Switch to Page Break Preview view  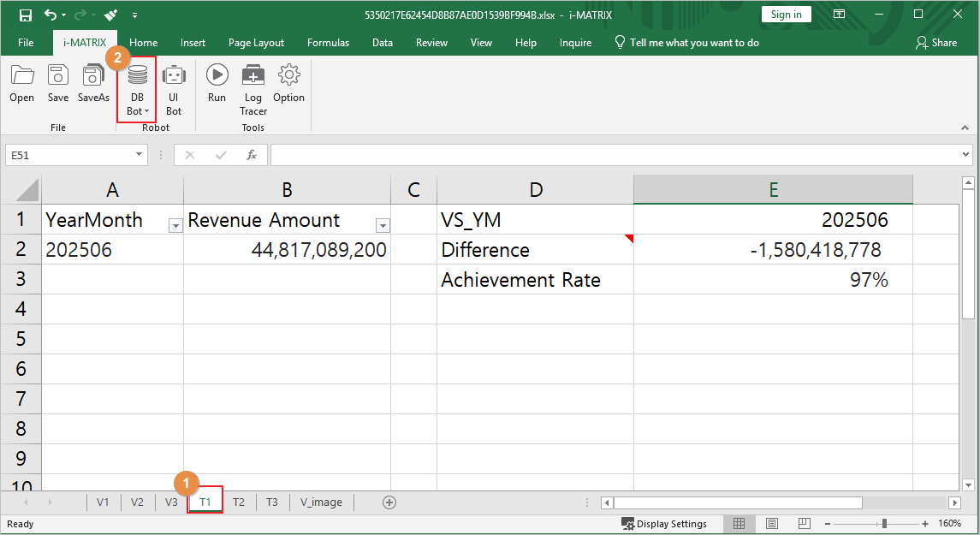tap(805, 524)
